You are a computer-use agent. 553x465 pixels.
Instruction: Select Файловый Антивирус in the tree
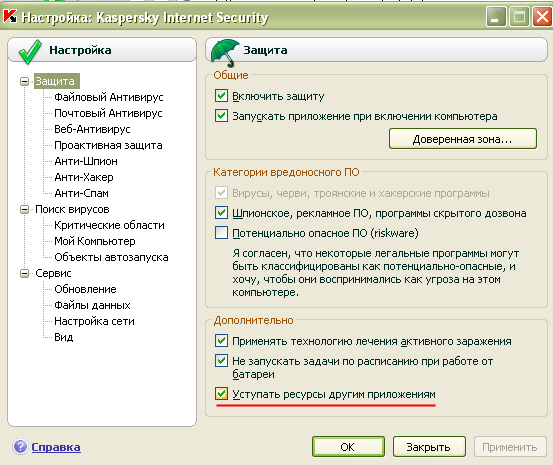click(109, 97)
